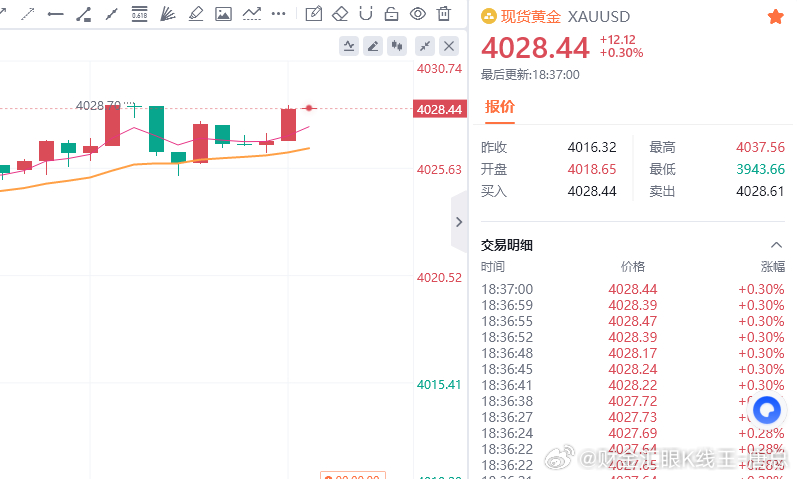Collapse the 交易明细 section chevron
Viewport: 797px width, 479px height.
click(x=776, y=245)
